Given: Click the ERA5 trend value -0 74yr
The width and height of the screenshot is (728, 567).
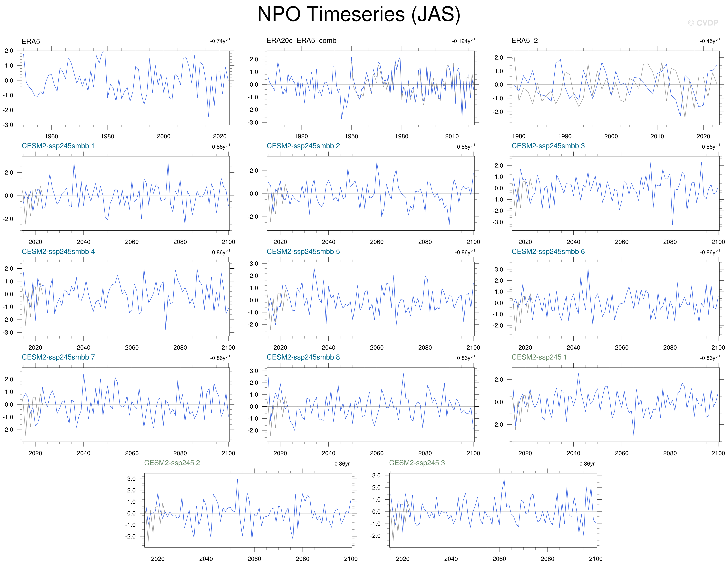Looking at the screenshot, I should tap(220, 41).
